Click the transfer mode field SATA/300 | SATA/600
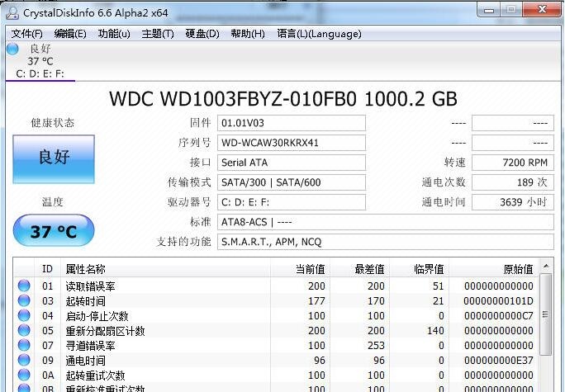This screenshot has width=565, height=392. point(292,182)
